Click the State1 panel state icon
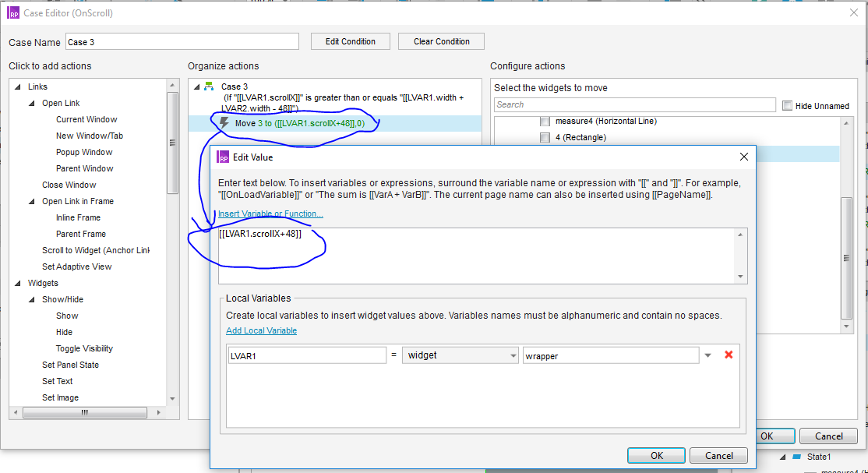This screenshot has height=473, width=868. pos(796,457)
